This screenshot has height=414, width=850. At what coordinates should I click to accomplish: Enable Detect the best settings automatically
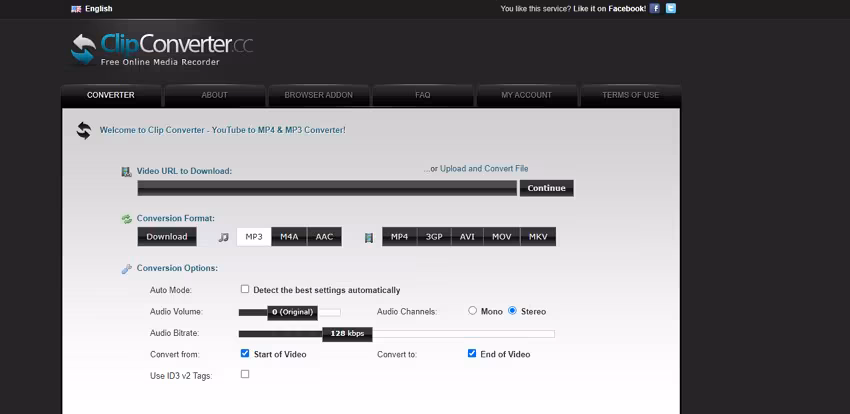click(245, 289)
